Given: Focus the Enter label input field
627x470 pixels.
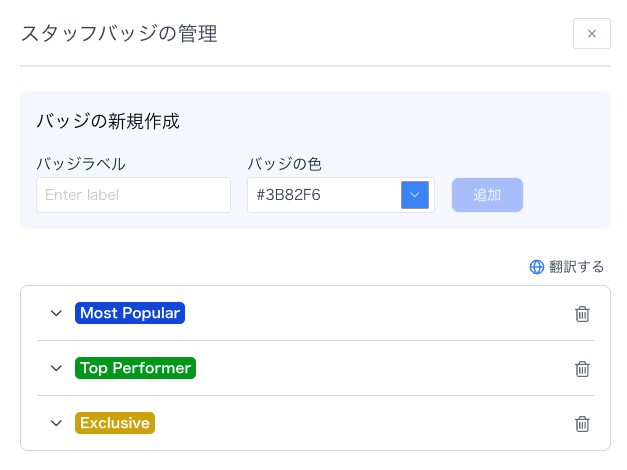Looking at the screenshot, I should coord(133,195).
